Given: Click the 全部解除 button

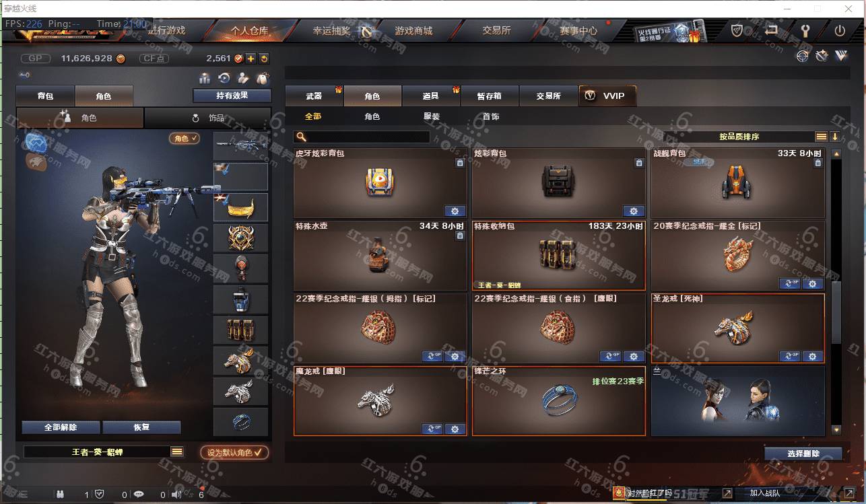Looking at the screenshot, I should coord(61,427).
